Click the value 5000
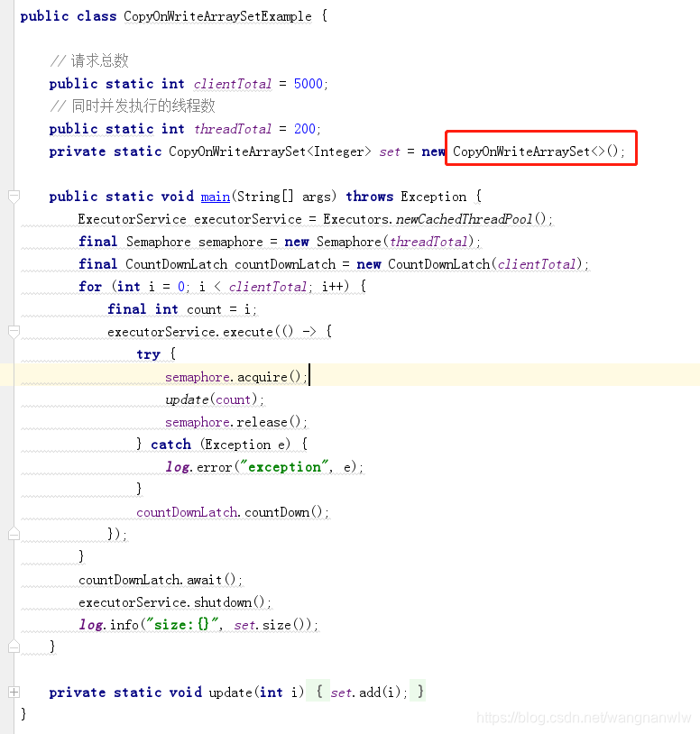Screen dimensions: 700x734 [x=309, y=84]
